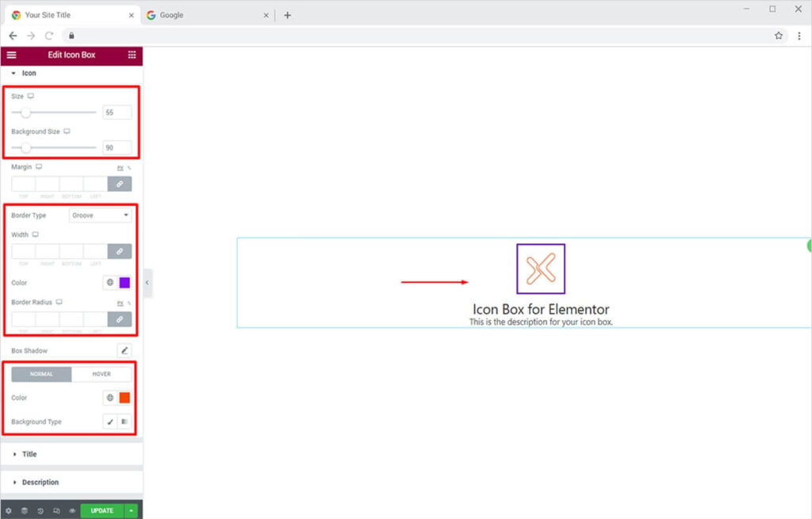Open page settings gear in footer
Viewport: 812px width, 519px height.
9,511
